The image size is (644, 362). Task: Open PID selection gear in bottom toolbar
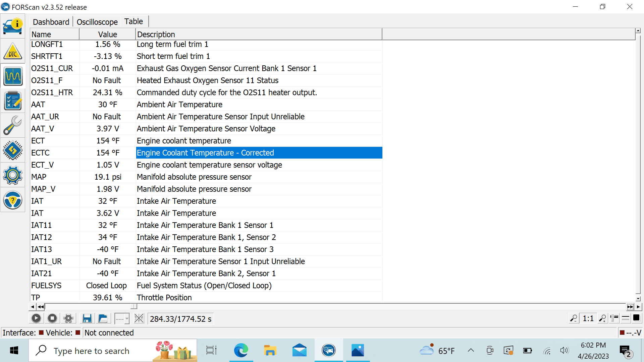(x=68, y=318)
